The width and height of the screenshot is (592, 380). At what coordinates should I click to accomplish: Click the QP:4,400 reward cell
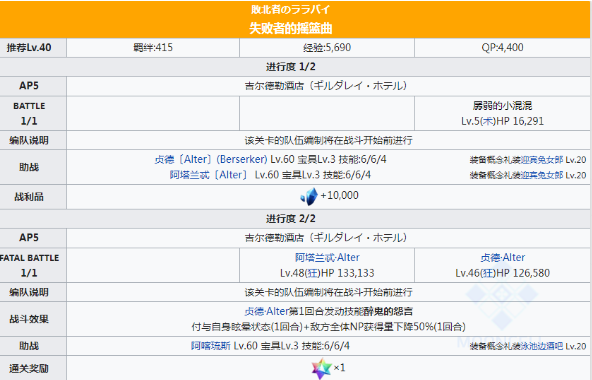502,48
